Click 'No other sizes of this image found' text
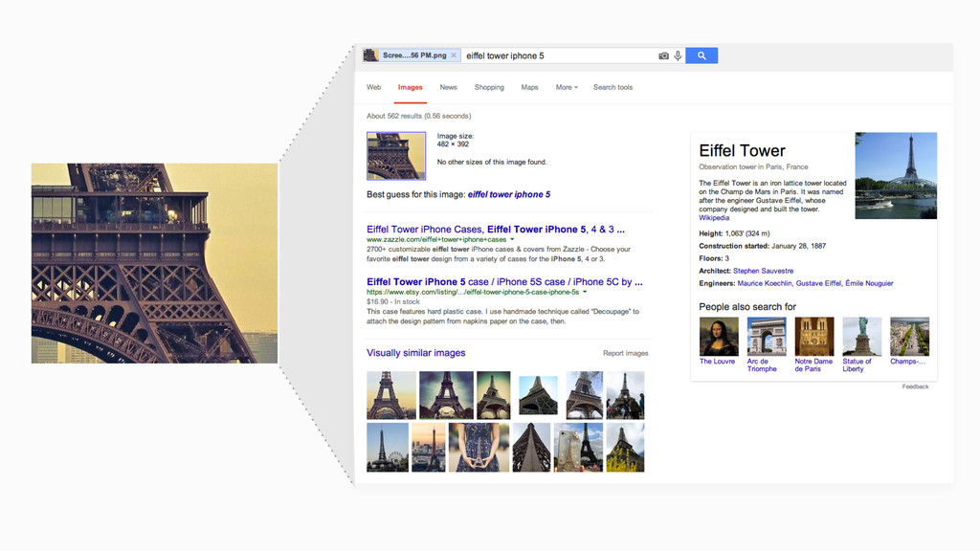This screenshot has width=980, height=551. point(492,162)
